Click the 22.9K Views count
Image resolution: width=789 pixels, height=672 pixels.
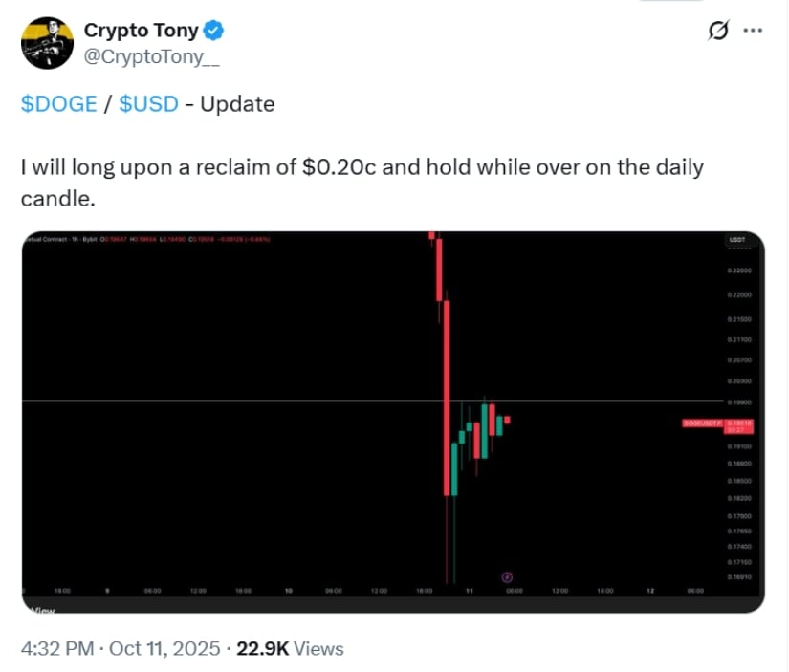(290, 648)
